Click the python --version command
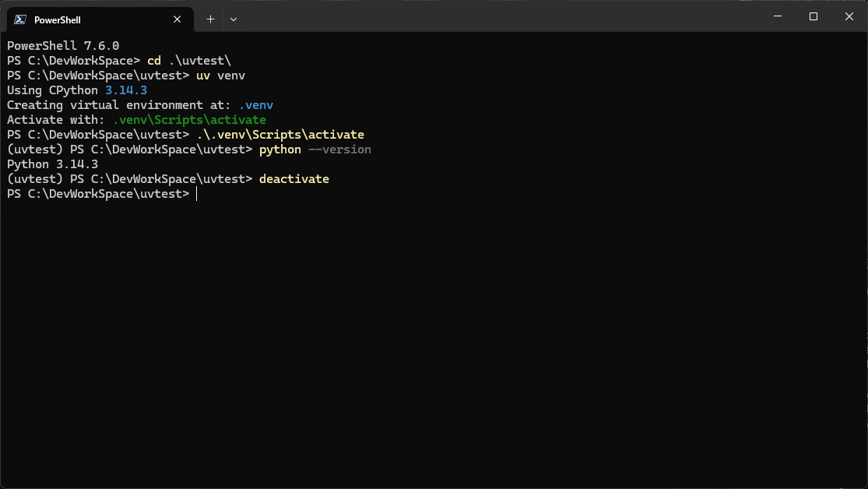This screenshot has width=868, height=489. [x=315, y=150]
